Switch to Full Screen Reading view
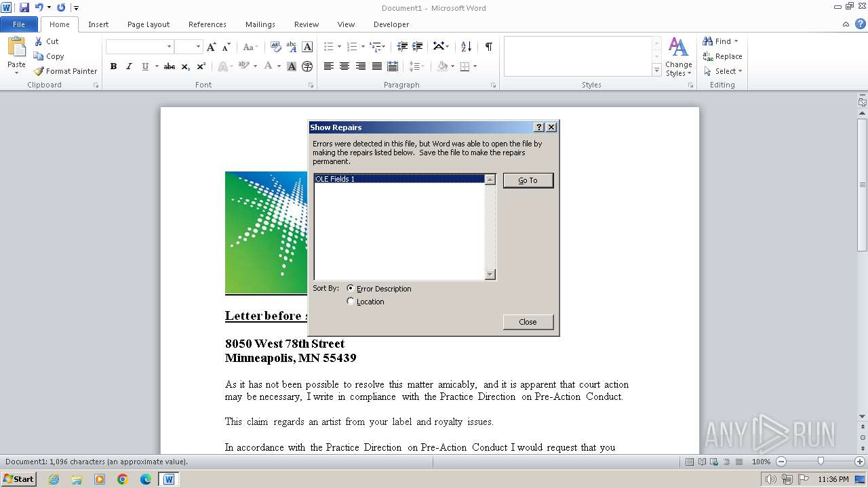 pos(702,462)
